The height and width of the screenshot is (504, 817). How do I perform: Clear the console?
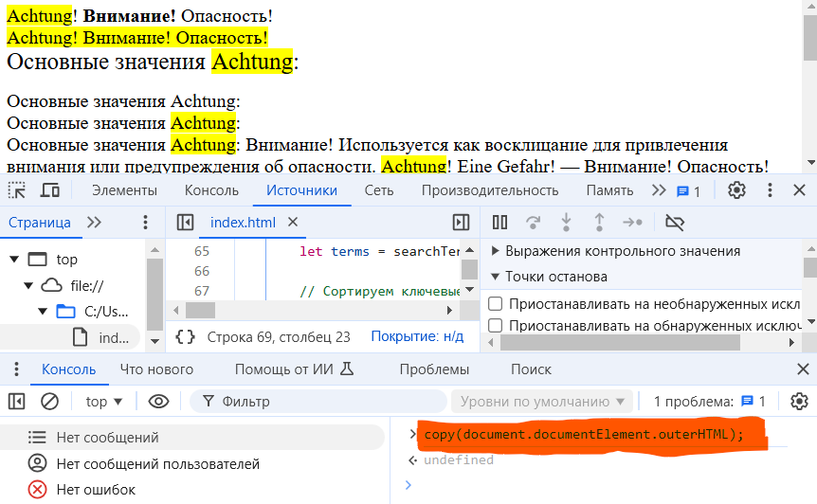[50, 402]
